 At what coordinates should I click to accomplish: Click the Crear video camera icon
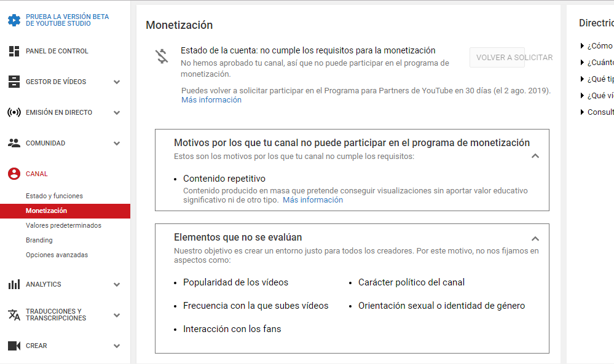[x=14, y=346]
